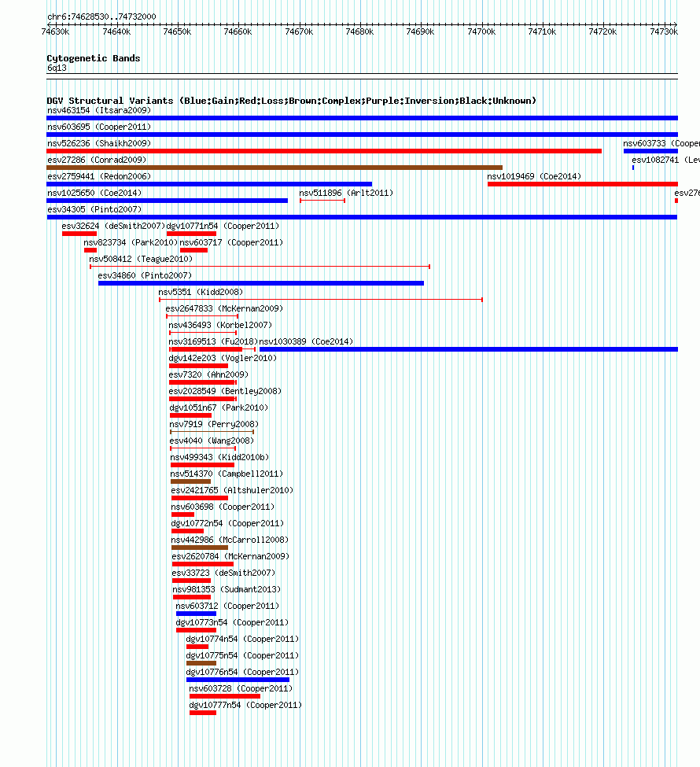The image size is (700, 767).
Task: Open dgv10771n54 (Cooper2011) label
Action: [x=223, y=226]
